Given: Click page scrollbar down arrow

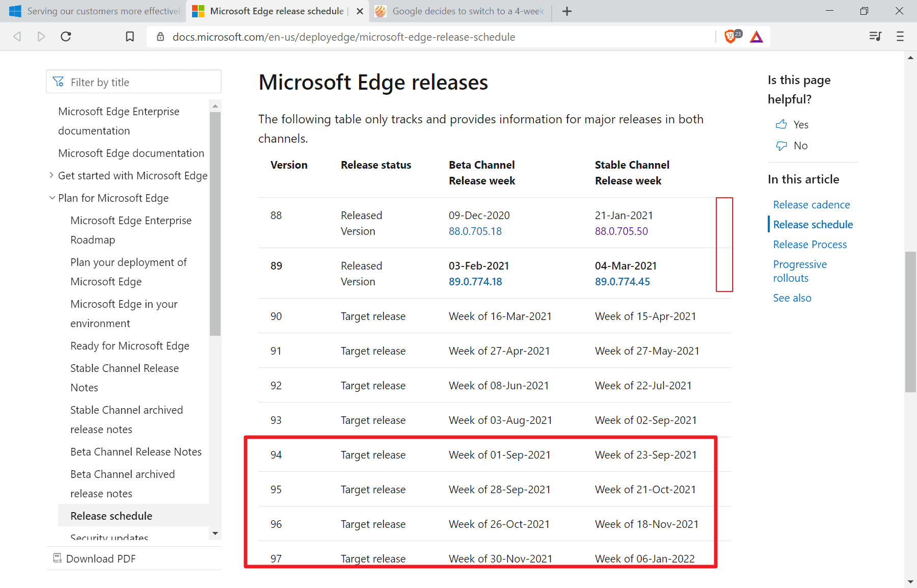Looking at the screenshot, I should tap(910, 582).
